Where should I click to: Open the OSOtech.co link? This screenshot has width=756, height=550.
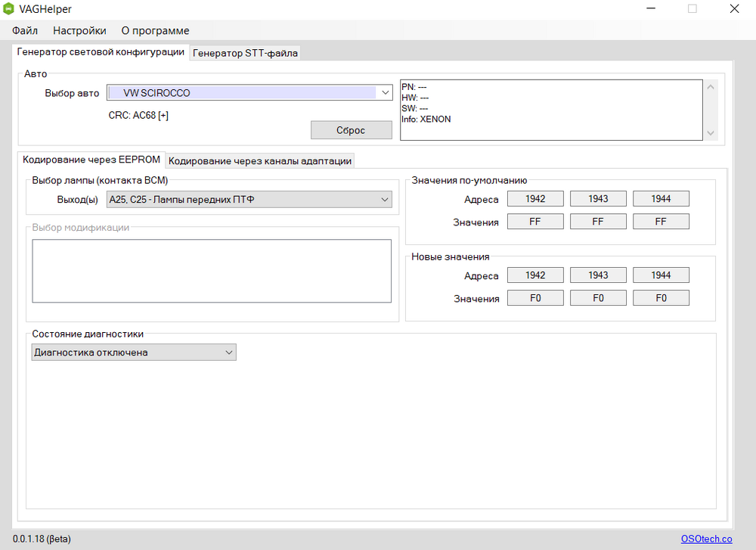coord(706,539)
